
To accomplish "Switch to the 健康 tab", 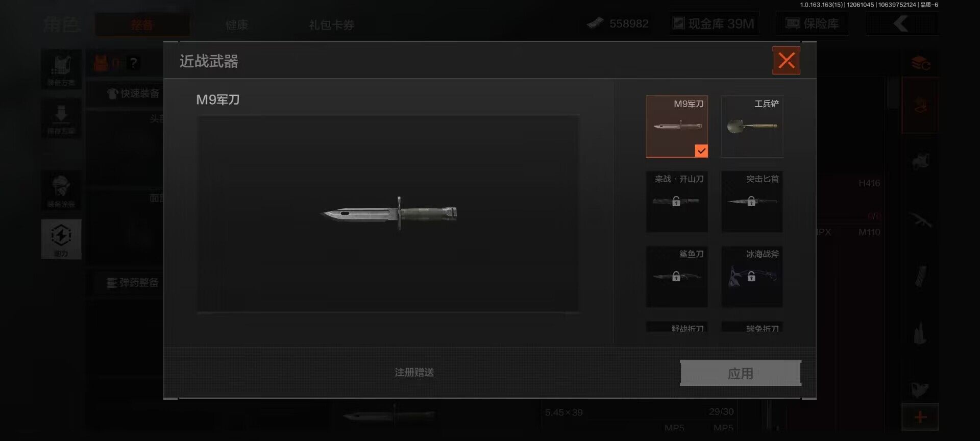I will (x=236, y=24).
